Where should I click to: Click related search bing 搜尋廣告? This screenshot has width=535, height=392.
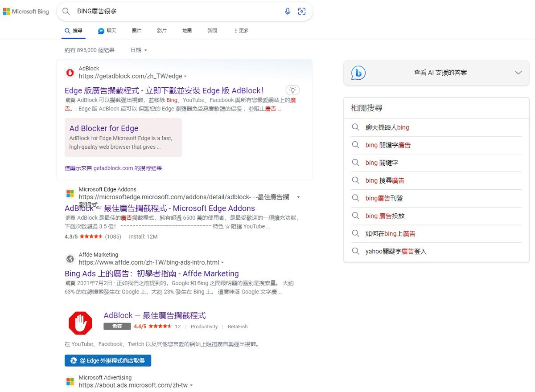385,180
